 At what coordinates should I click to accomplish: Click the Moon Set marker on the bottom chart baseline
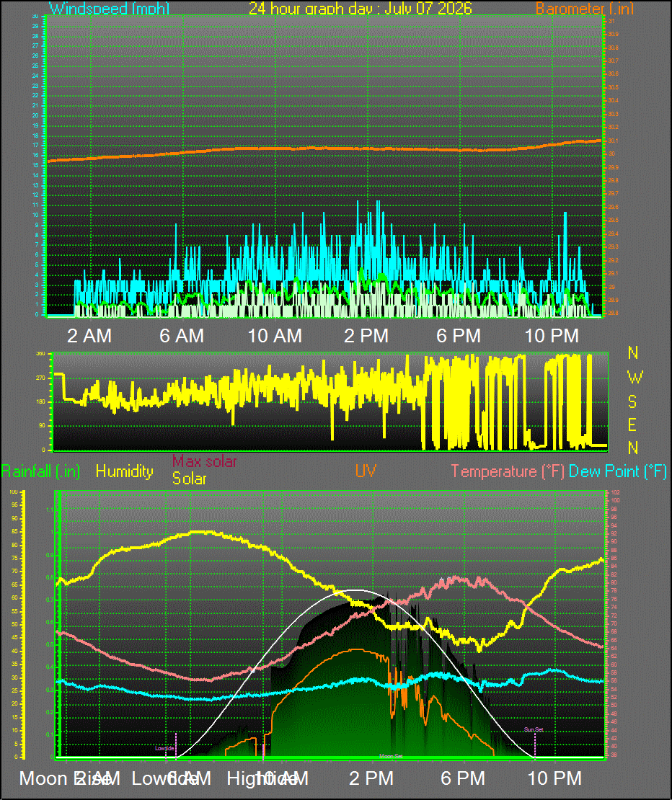point(392,756)
